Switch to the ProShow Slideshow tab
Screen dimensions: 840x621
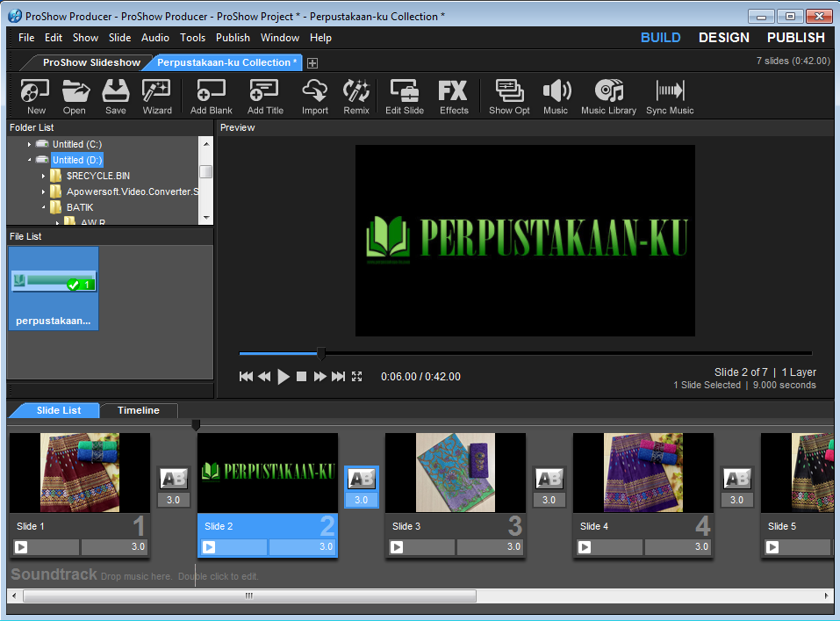tap(91, 62)
